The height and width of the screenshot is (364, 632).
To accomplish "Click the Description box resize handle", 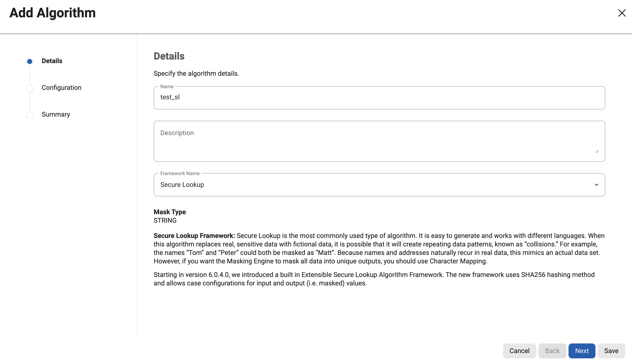I will pos(597,151).
